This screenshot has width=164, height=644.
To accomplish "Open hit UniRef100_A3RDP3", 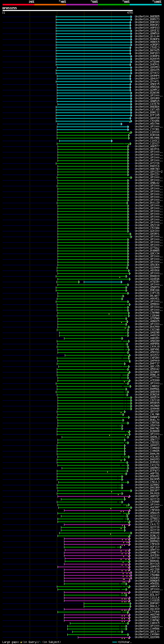I will coord(147,45).
